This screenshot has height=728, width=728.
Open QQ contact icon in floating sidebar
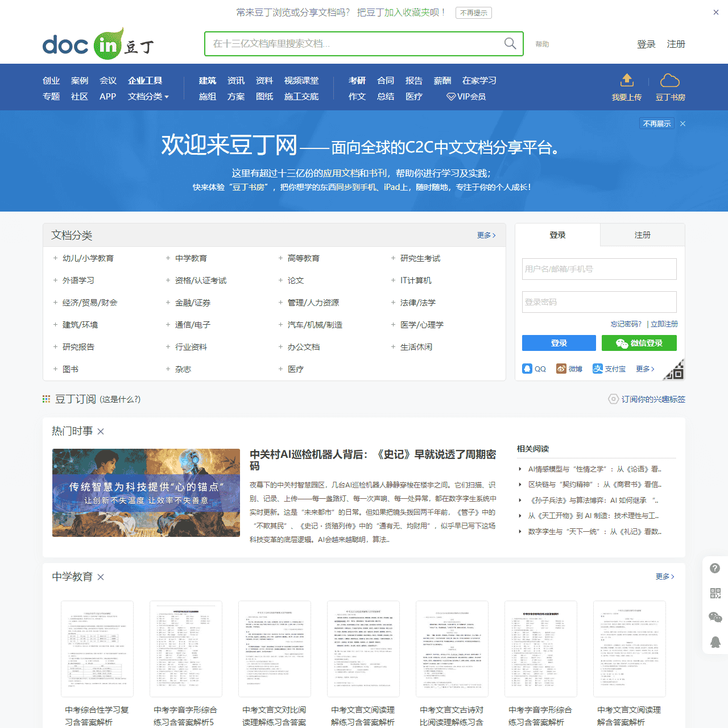click(715, 642)
